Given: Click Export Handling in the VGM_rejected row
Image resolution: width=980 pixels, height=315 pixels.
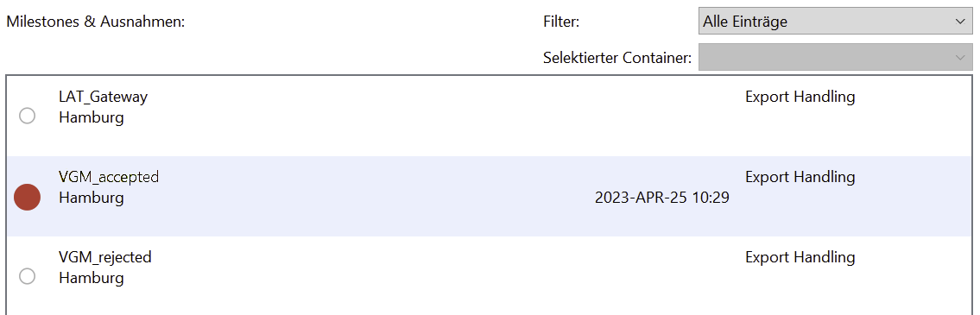Looking at the screenshot, I should [x=800, y=257].
